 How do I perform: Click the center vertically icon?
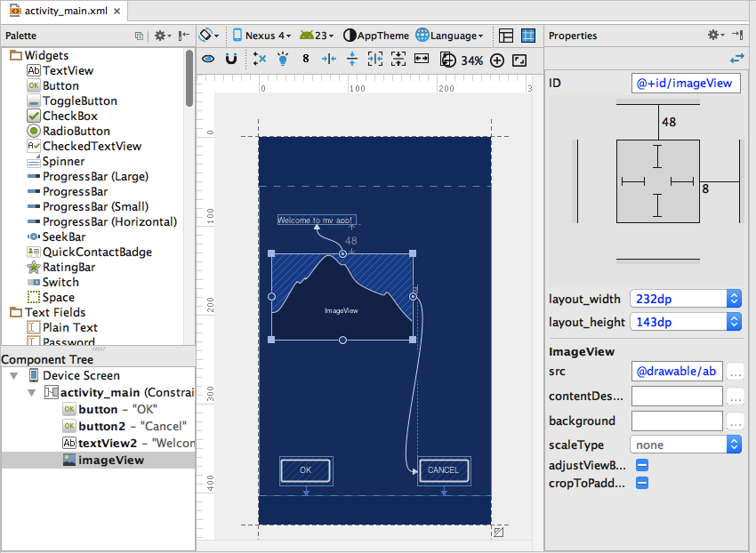[x=398, y=60]
